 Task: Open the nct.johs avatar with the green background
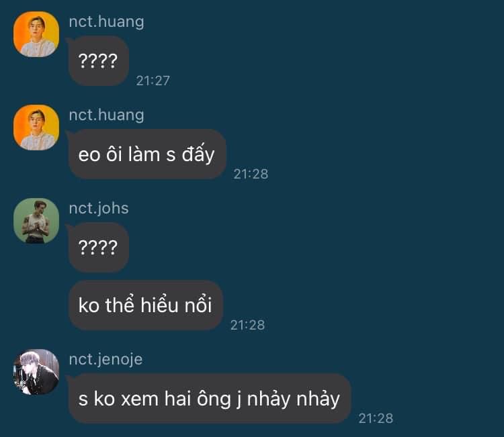[36, 221]
